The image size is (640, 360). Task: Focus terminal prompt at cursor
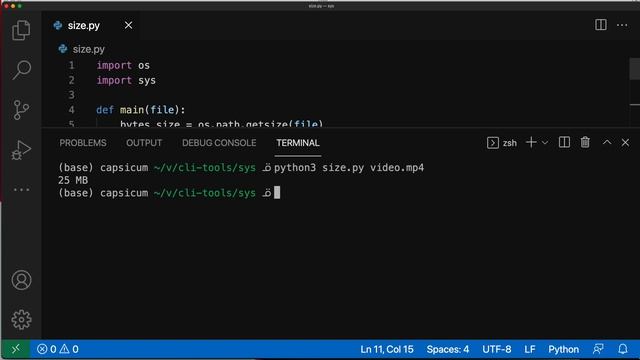tap(277, 193)
